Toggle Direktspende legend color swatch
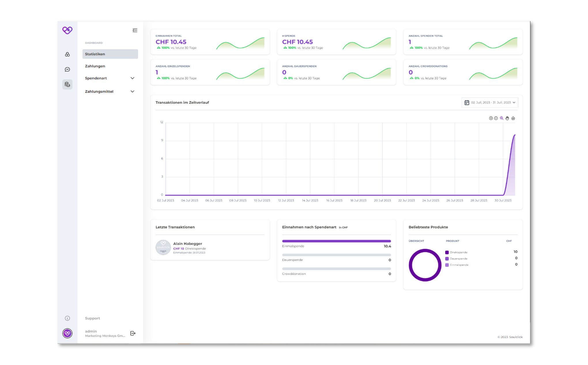This screenshot has height=365, width=588. point(447,252)
